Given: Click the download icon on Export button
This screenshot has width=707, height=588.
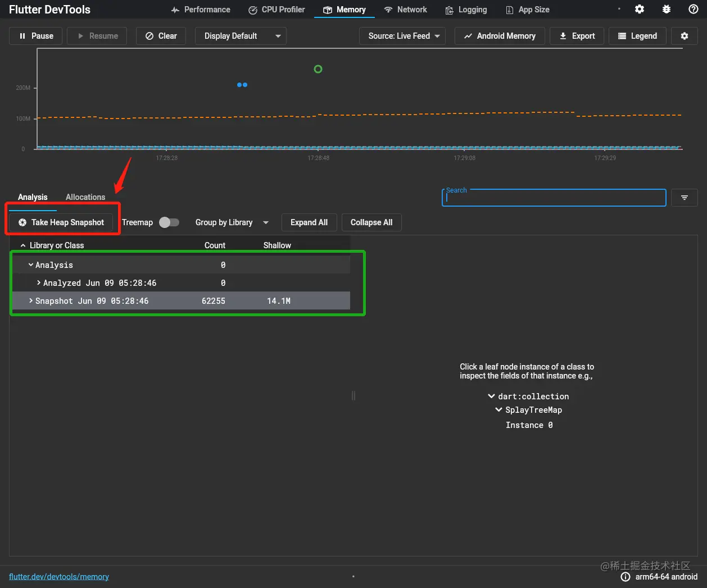Looking at the screenshot, I should click(x=563, y=36).
